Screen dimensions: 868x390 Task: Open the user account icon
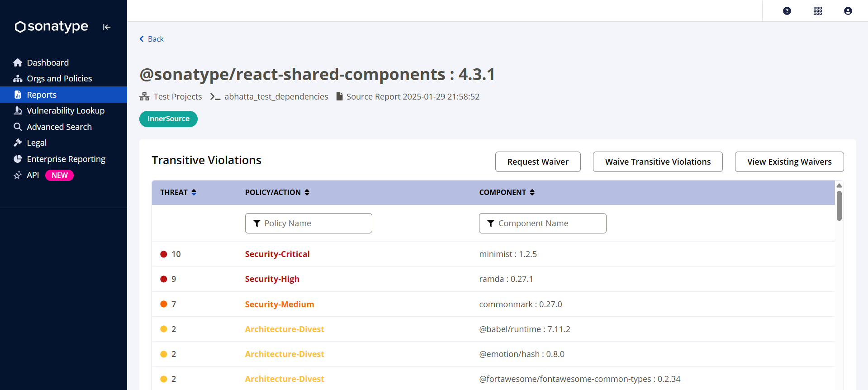click(848, 11)
